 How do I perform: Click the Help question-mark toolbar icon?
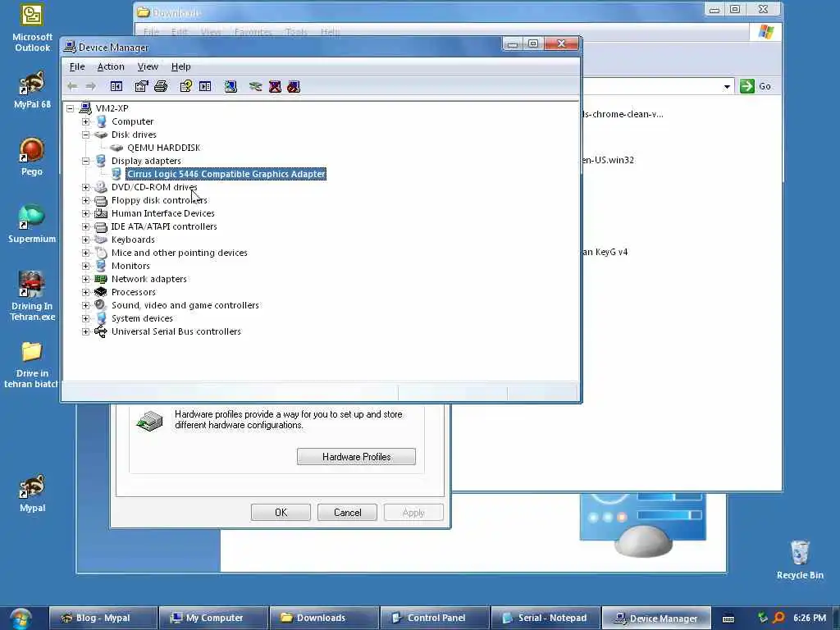(x=186, y=86)
